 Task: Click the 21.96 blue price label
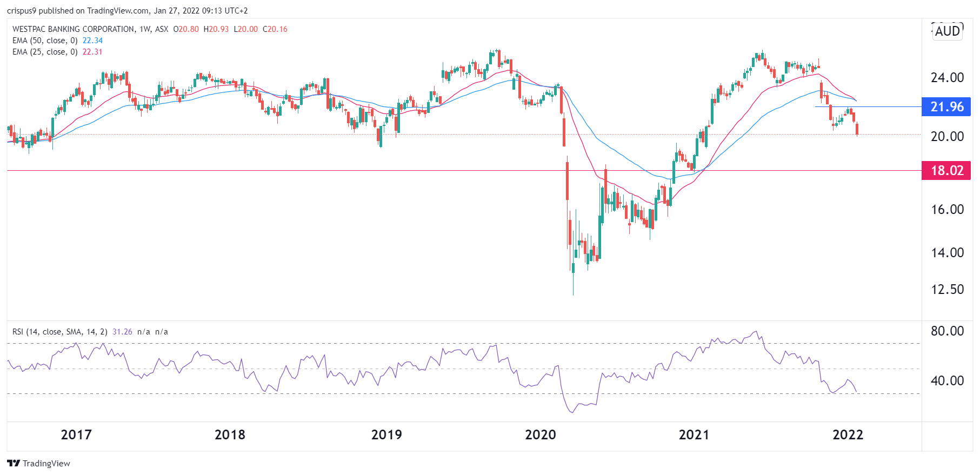[x=946, y=107]
